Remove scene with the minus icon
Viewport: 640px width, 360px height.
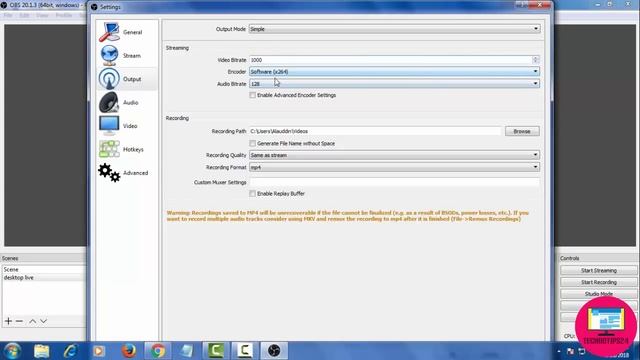(x=19, y=321)
